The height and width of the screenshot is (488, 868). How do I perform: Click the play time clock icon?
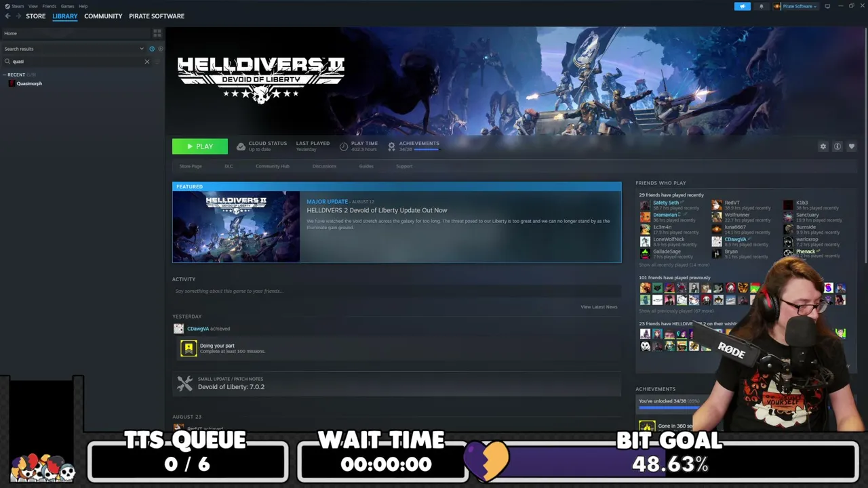pos(344,146)
